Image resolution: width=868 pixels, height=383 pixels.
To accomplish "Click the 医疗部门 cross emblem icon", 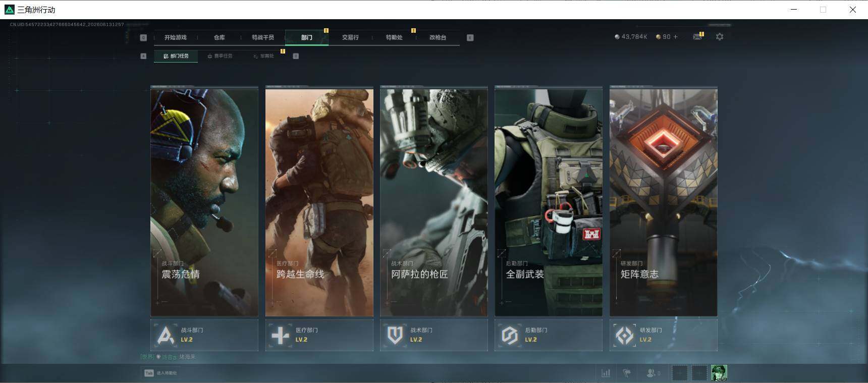I will 281,335.
